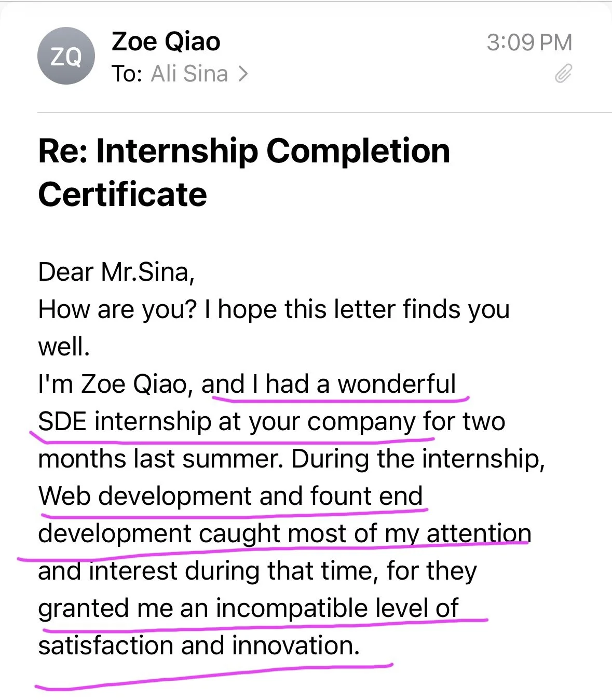Click the phrase "SDE internship"
The image size is (612, 700).
tap(124, 421)
